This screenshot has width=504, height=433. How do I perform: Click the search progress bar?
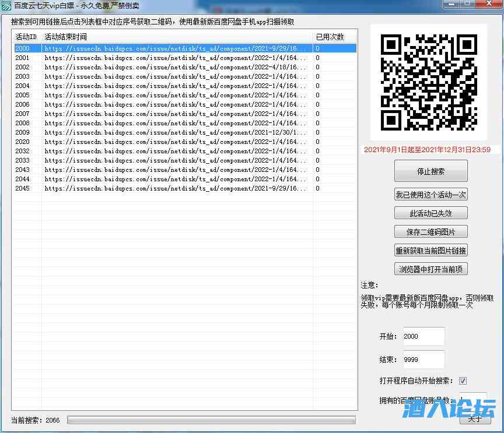pyautogui.click(x=211, y=420)
